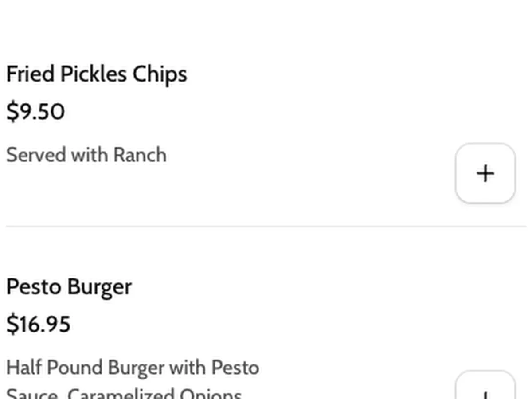Image resolution: width=532 pixels, height=399 pixels.
Task: Open the Fried Pickles Chips item title
Action: [x=96, y=74]
